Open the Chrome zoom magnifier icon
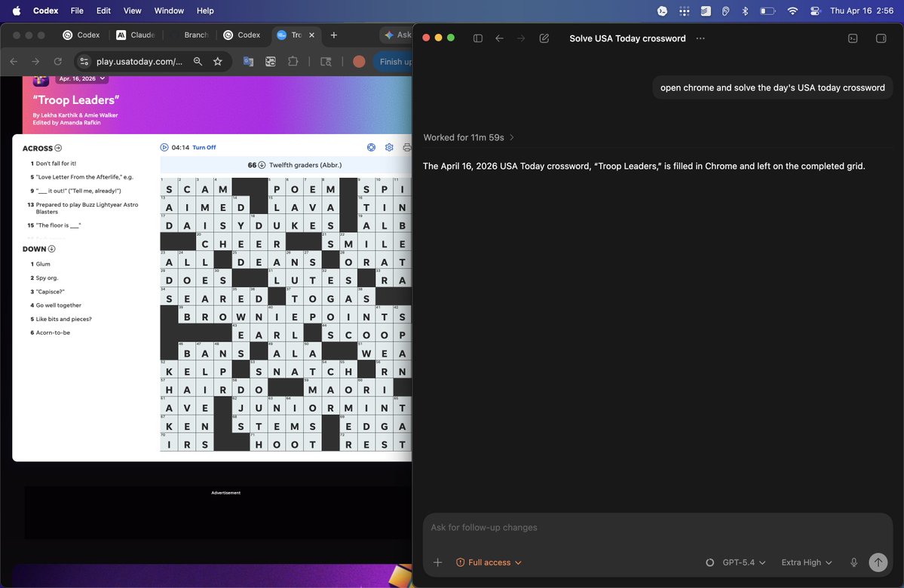The image size is (904, 588). [x=198, y=61]
